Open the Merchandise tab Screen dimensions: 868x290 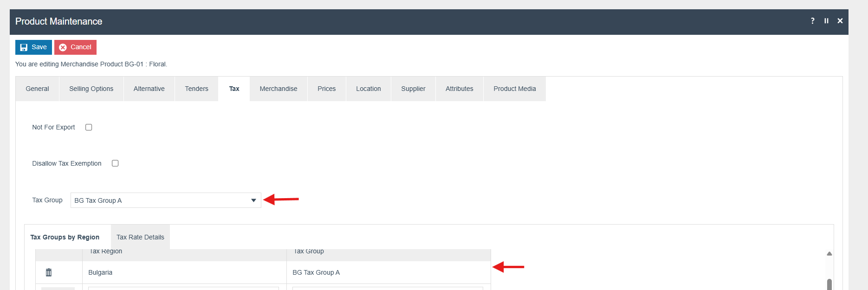click(278, 89)
